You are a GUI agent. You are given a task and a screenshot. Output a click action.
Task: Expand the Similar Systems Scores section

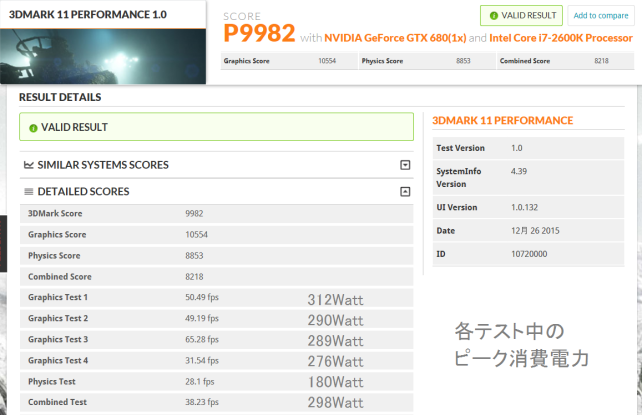405,165
